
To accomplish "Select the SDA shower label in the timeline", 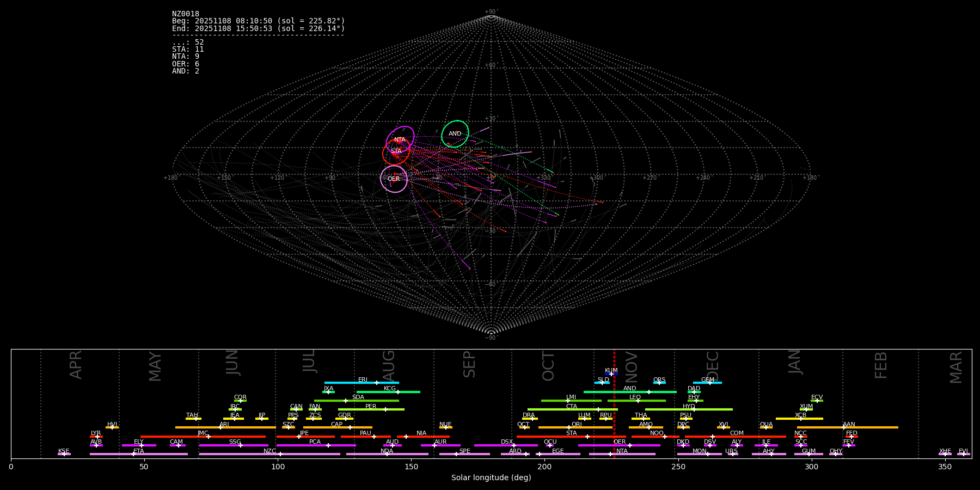I will tap(358, 397).
